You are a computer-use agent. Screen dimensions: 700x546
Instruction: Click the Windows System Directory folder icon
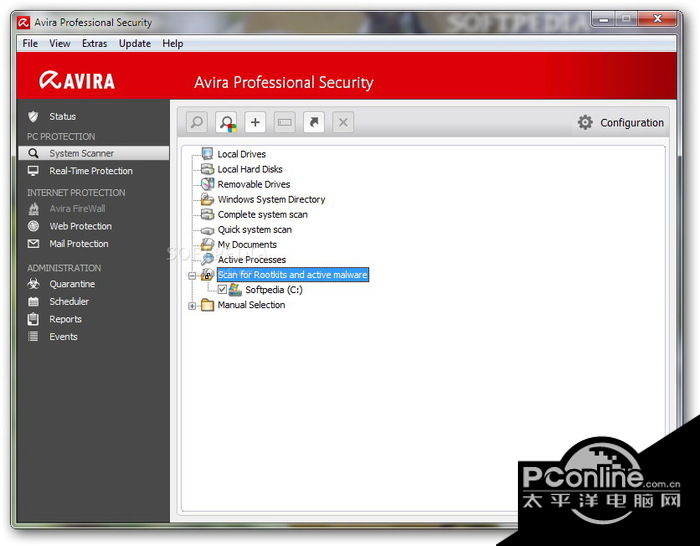207,199
